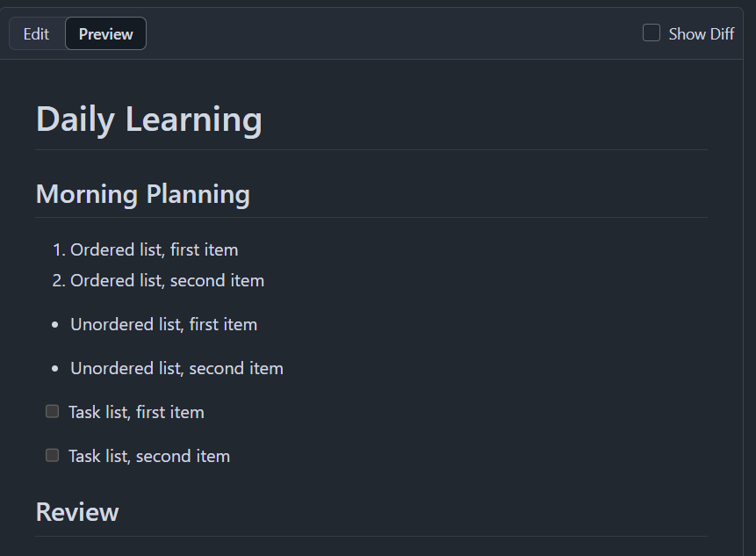This screenshot has width=756, height=556.
Task: Switch to the Edit tab
Action: [x=37, y=33]
